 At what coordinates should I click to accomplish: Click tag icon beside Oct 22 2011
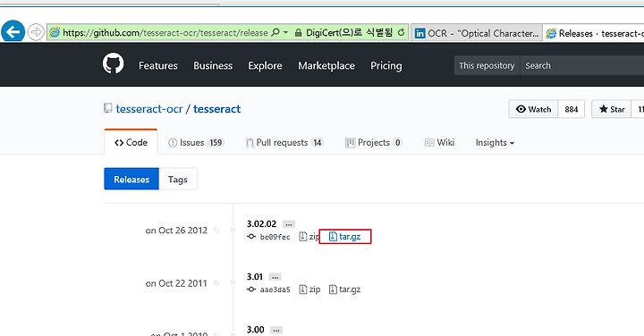216,283
